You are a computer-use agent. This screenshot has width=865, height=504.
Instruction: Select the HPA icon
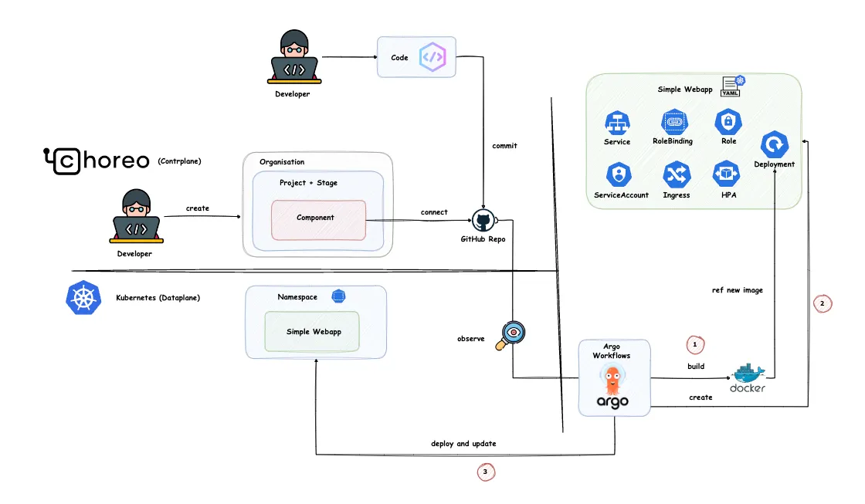coord(727,174)
